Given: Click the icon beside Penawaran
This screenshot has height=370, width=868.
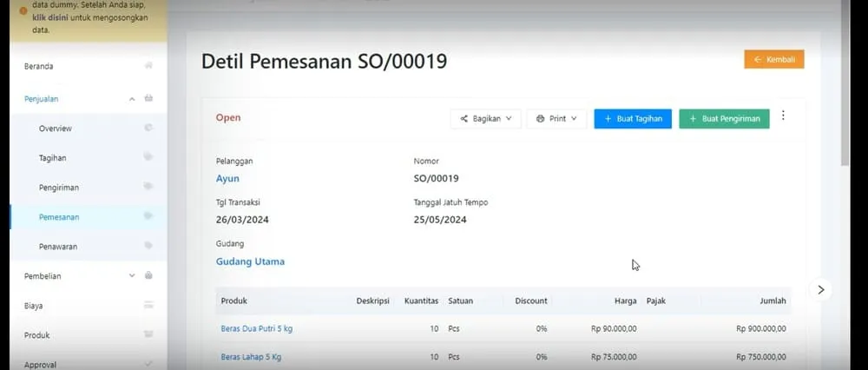Looking at the screenshot, I should click(x=148, y=245).
